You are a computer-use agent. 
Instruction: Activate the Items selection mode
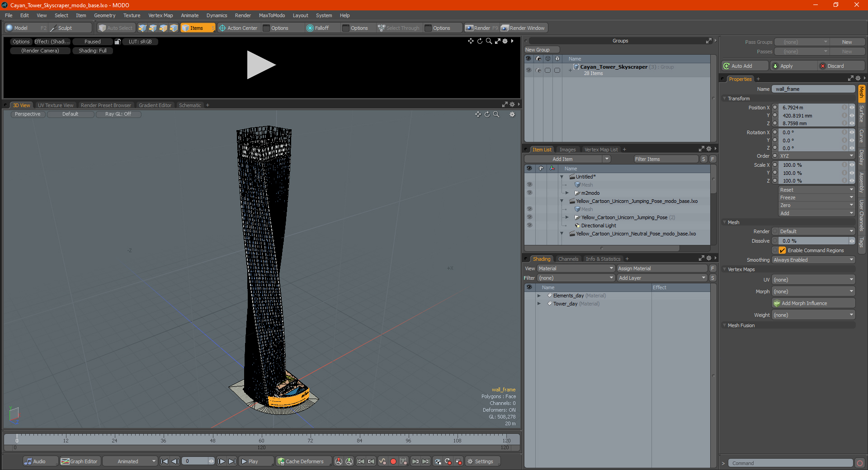[198, 28]
